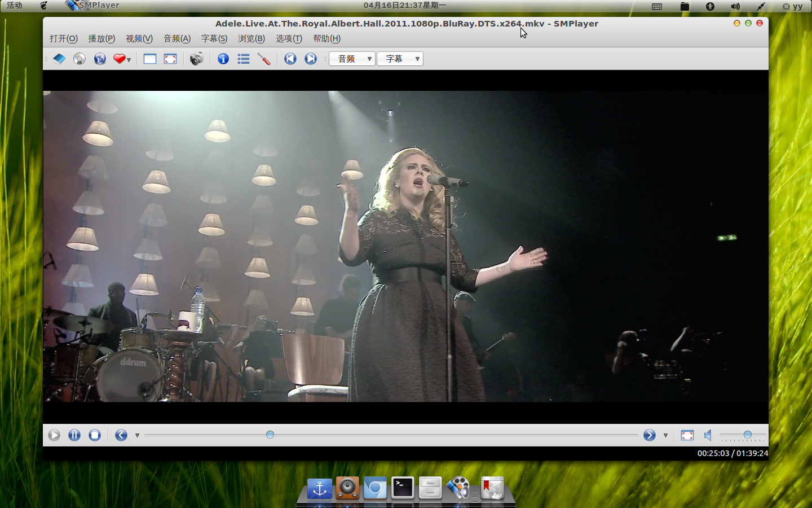812x508 pixels.
Task: Click folder icon in top panel tray
Action: click(x=685, y=6)
